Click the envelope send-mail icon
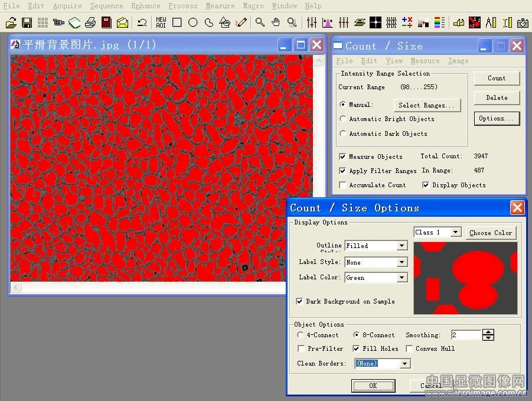The image size is (532, 401). click(122, 22)
